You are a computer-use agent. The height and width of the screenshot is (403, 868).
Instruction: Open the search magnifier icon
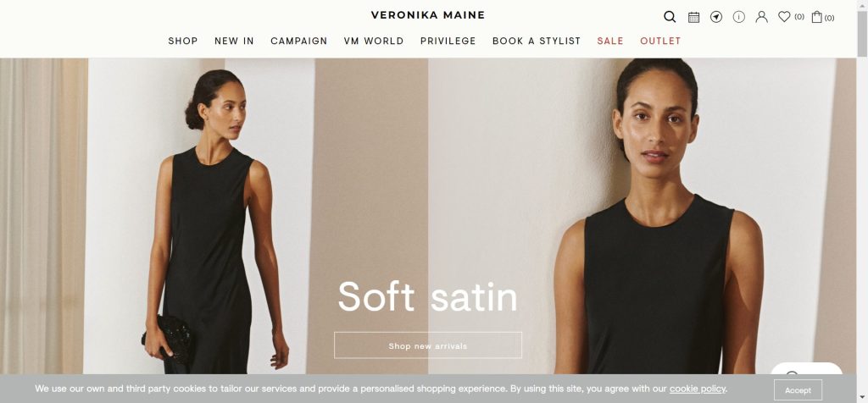coord(670,17)
